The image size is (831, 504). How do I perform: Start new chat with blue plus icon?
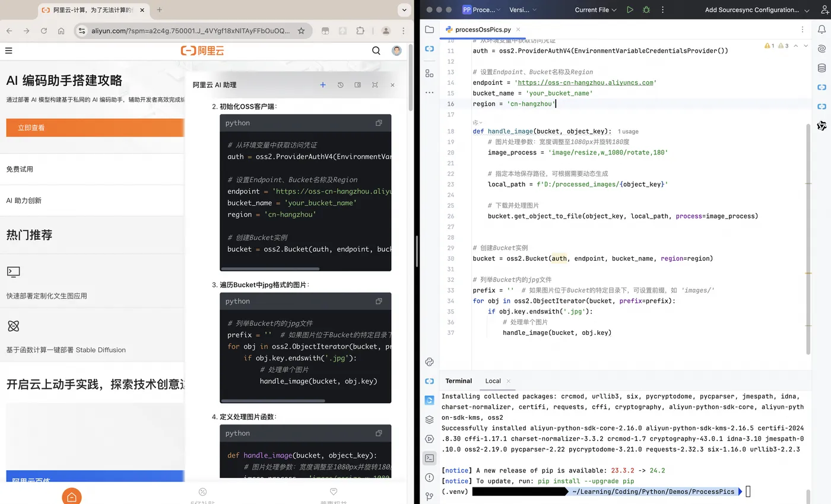tap(323, 85)
